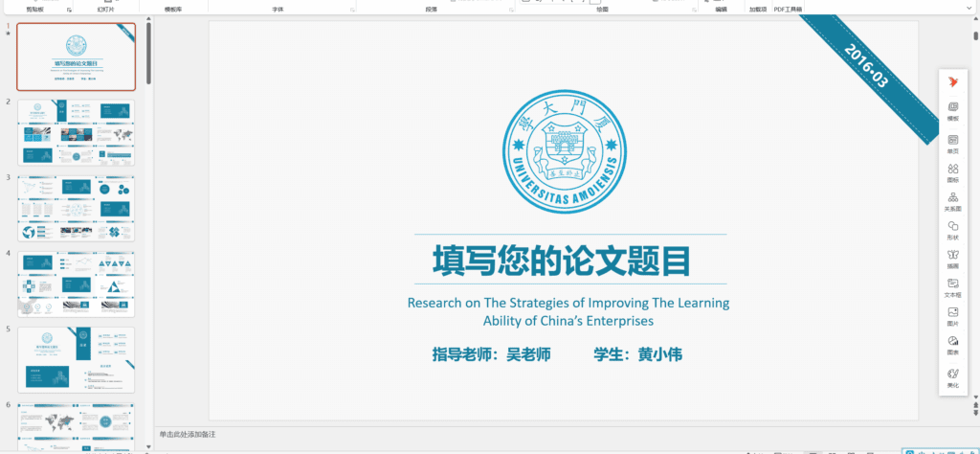980x454 pixels.
Task: Click the 填写您的论文题目 title text
Action: pos(561,261)
